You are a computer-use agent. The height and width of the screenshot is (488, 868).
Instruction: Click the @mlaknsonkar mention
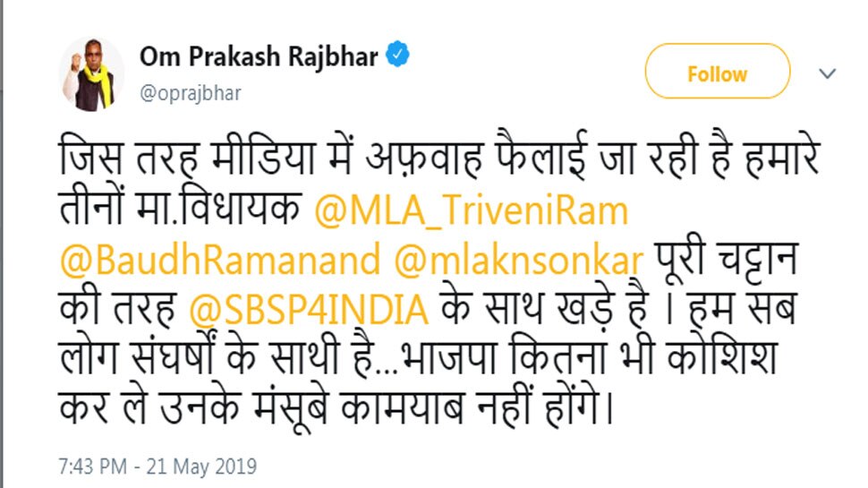(x=518, y=260)
